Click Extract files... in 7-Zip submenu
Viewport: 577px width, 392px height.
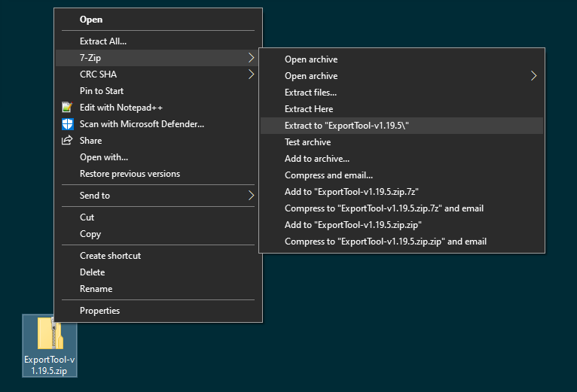pos(310,93)
